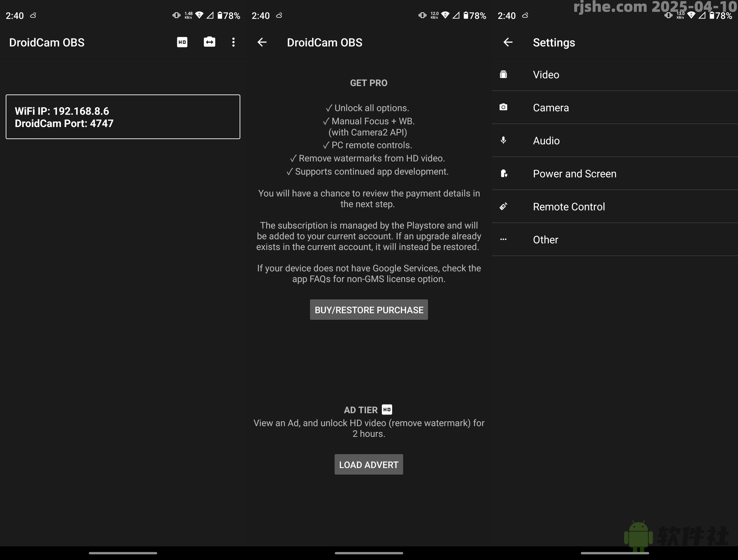Toggle the HD video icon in the toolbar
The width and height of the screenshot is (738, 560).
(x=182, y=42)
